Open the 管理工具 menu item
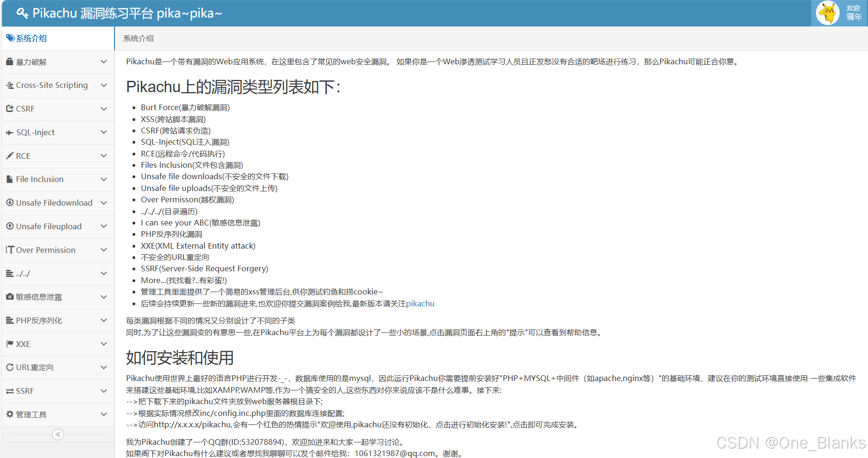Viewport: 868px width, 458px height. pos(58,415)
